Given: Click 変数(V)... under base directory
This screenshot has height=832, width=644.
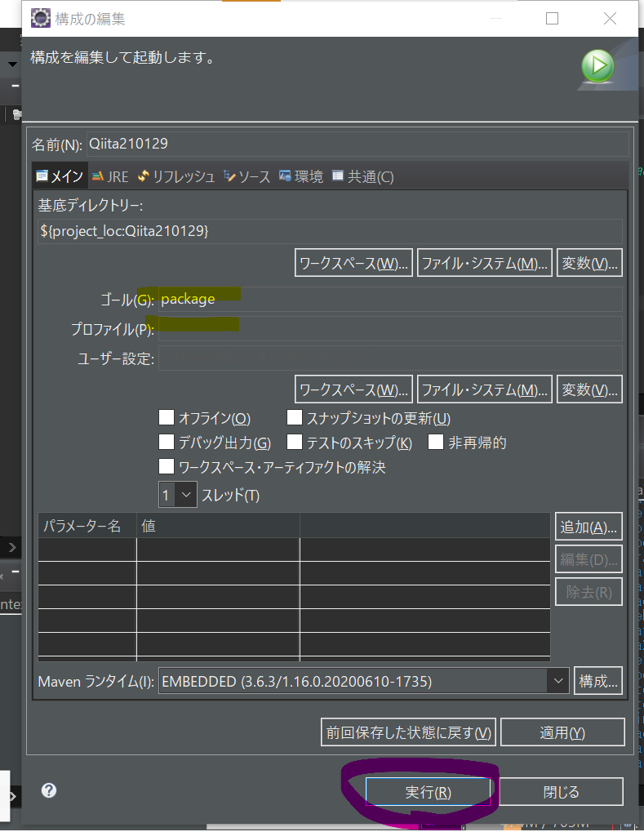Looking at the screenshot, I should pos(589,263).
